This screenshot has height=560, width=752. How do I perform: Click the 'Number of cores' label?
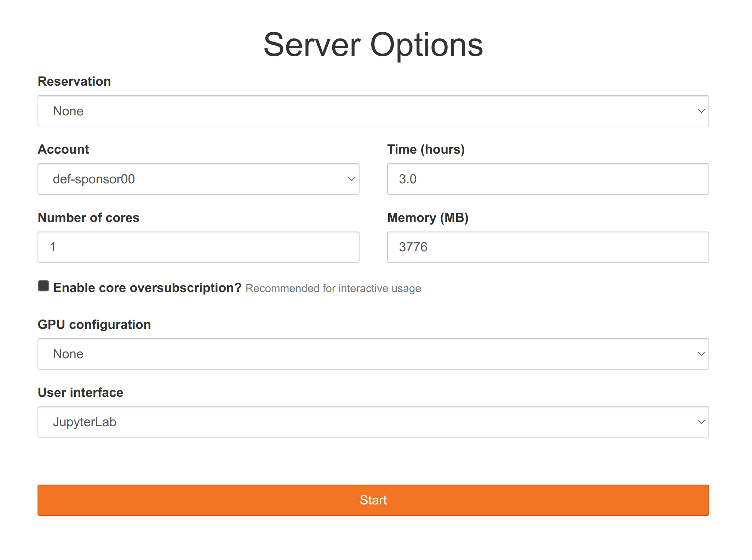pos(88,218)
